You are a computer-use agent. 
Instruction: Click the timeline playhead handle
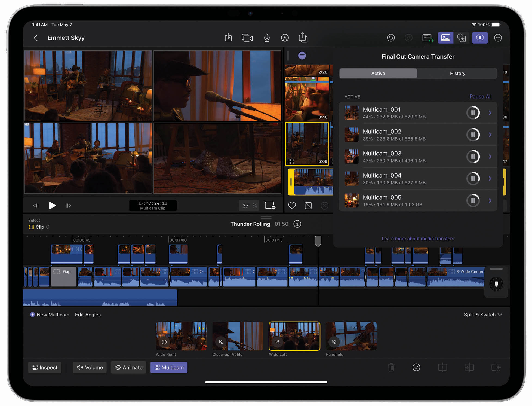click(318, 241)
